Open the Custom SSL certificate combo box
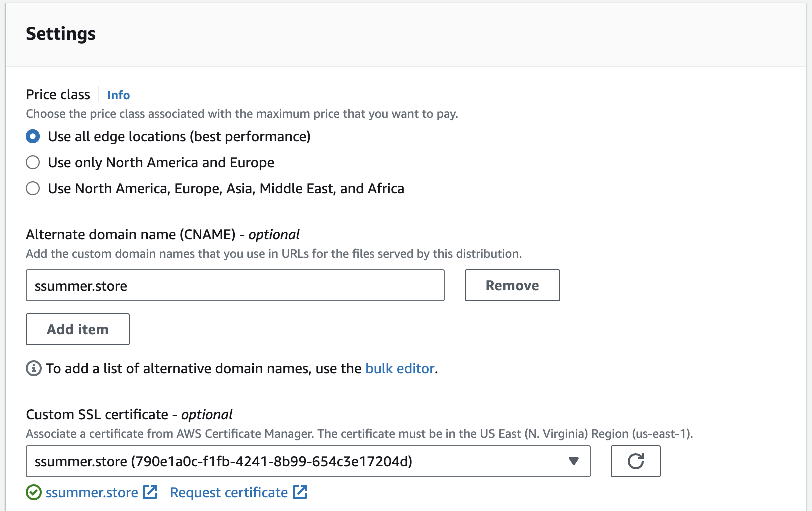 tap(300, 461)
